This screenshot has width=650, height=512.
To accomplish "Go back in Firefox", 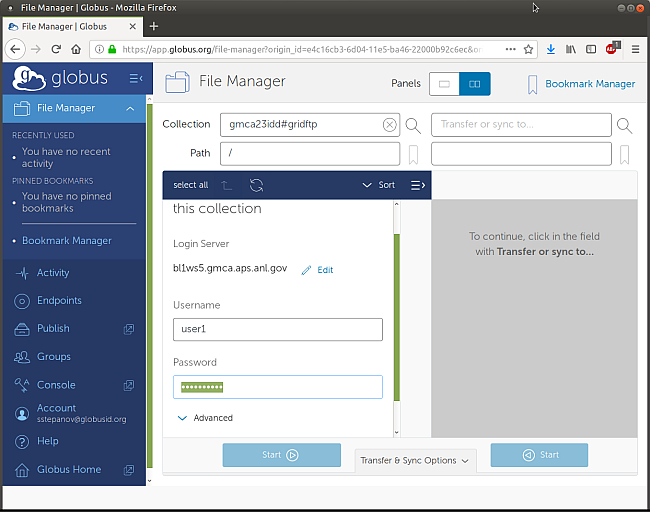I will [15, 50].
